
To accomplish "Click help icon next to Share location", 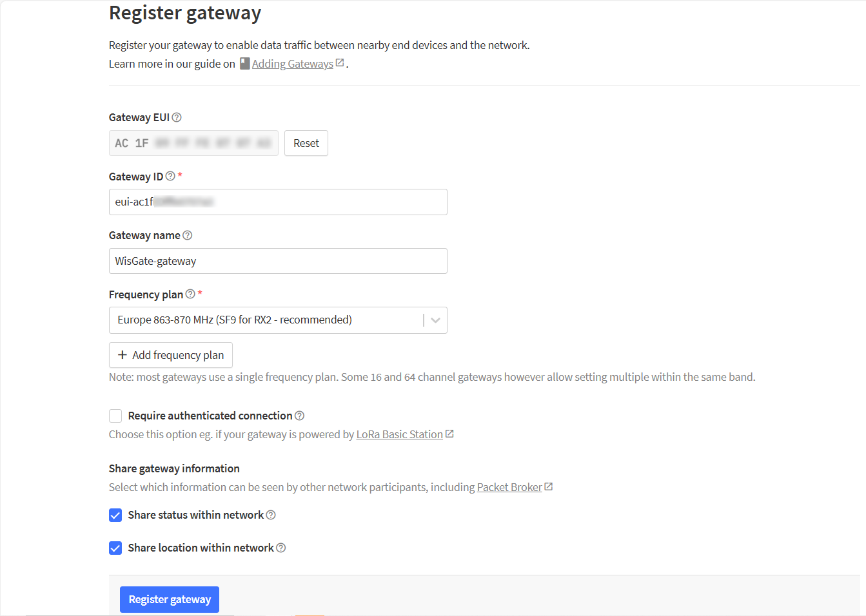I will pos(281,548).
